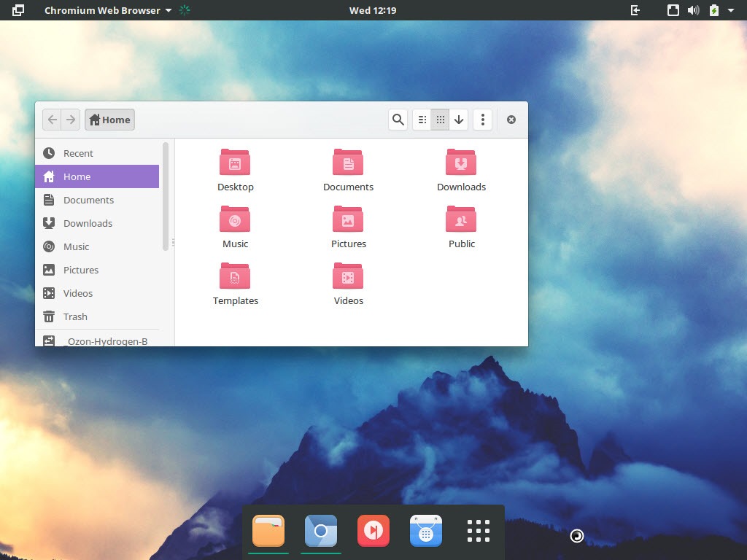The image size is (747, 560).
Task: Go forward with the right arrow
Action: pyautogui.click(x=71, y=120)
